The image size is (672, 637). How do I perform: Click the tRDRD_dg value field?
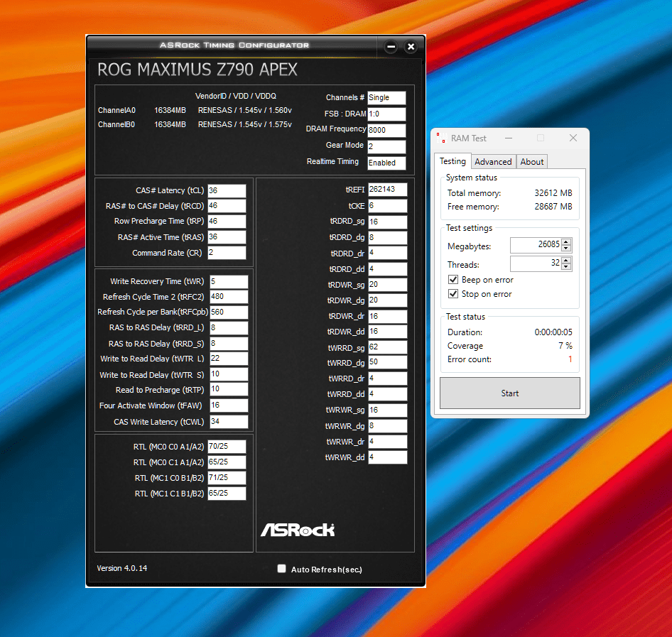(x=387, y=237)
